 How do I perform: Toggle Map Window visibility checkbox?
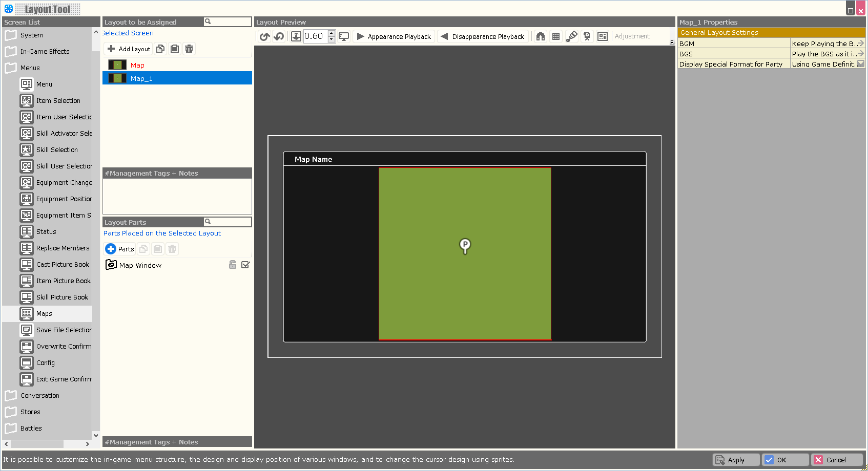[245, 265]
